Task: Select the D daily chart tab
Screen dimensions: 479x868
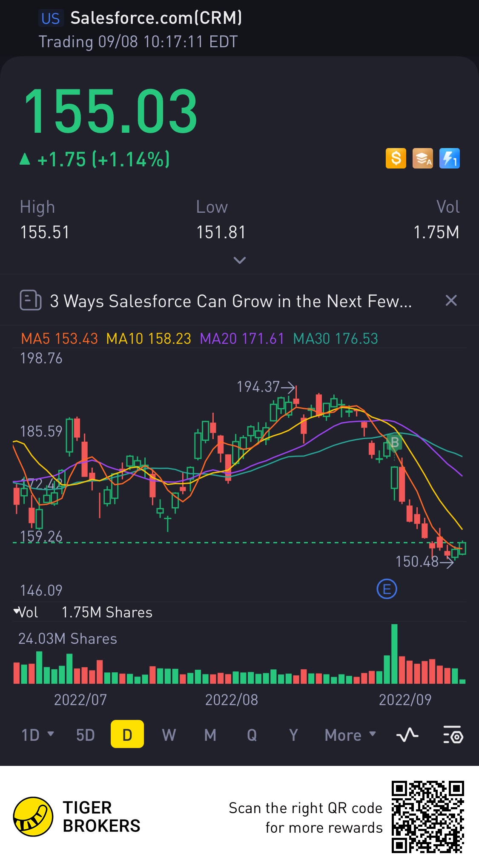Action: tap(127, 734)
